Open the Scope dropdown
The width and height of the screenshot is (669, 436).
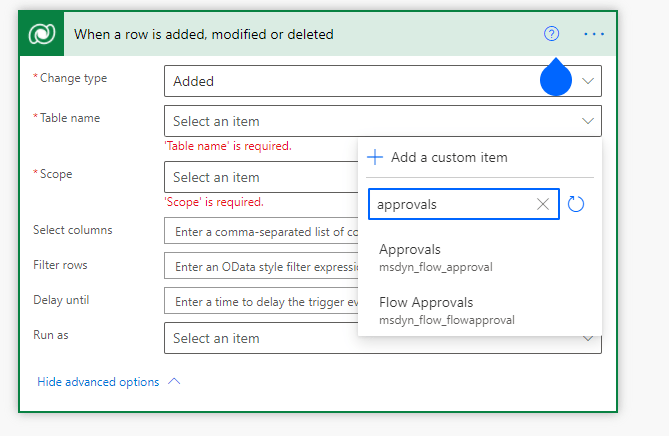[260, 177]
